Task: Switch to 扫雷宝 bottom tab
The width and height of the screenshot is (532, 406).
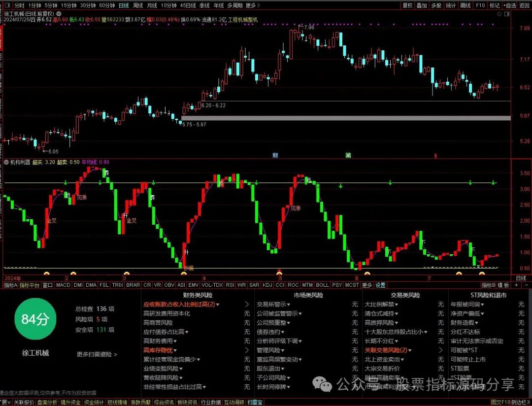Action: click(255, 403)
